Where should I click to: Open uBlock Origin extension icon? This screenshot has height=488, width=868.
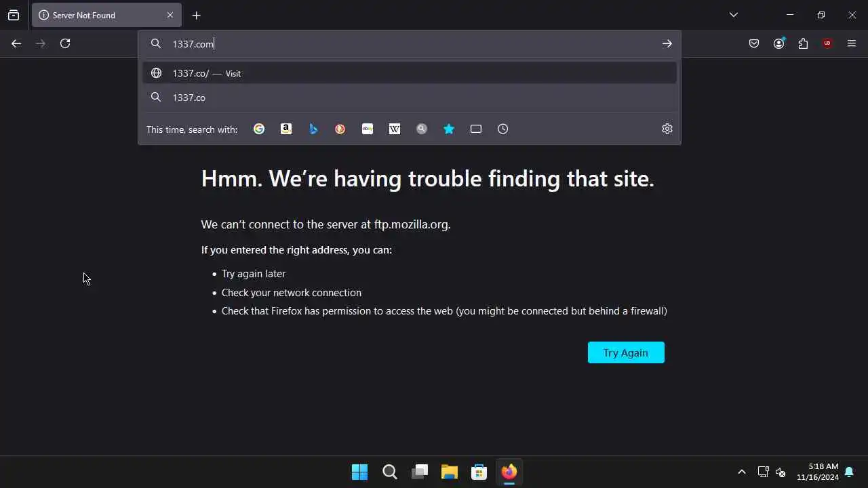coord(827,43)
